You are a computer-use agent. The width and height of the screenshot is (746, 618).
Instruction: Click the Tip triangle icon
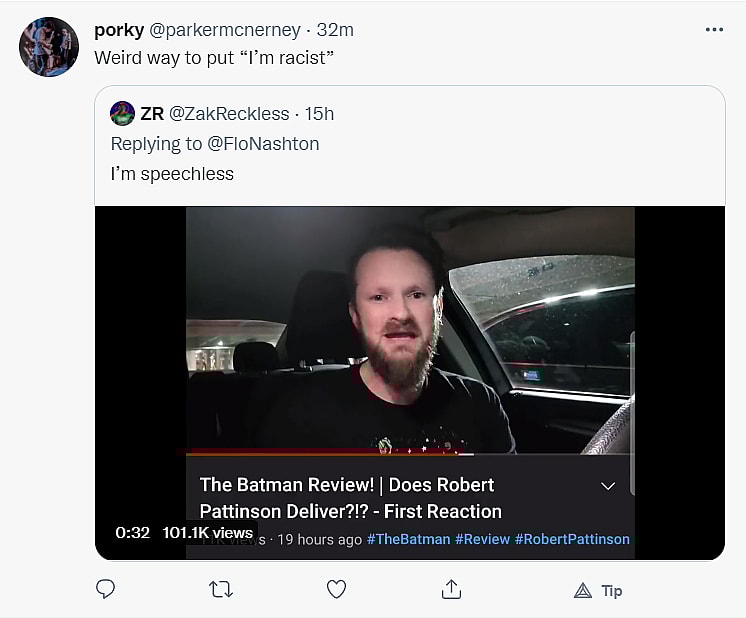click(x=583, y=590)
